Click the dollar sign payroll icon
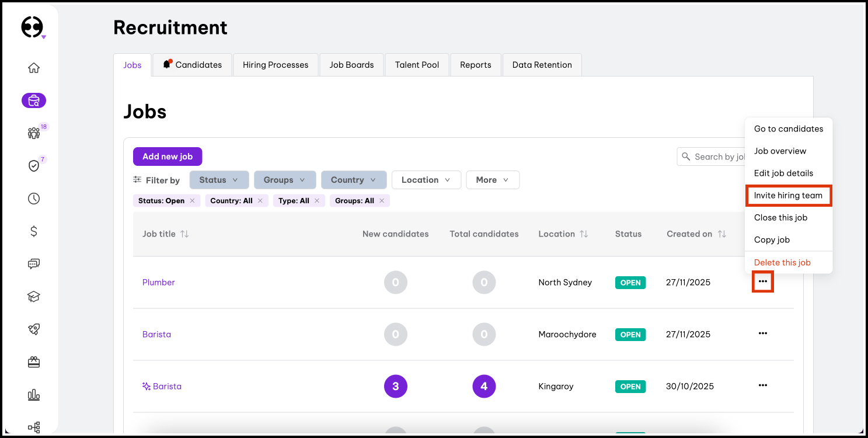 coord(34,231)
